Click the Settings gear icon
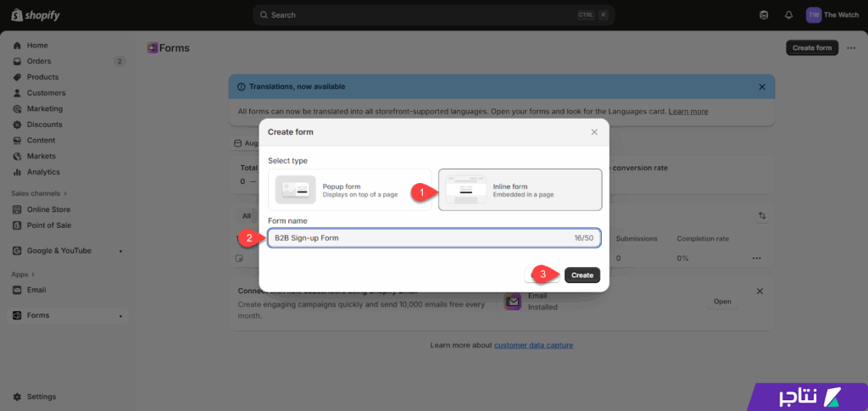 point(17,397)
